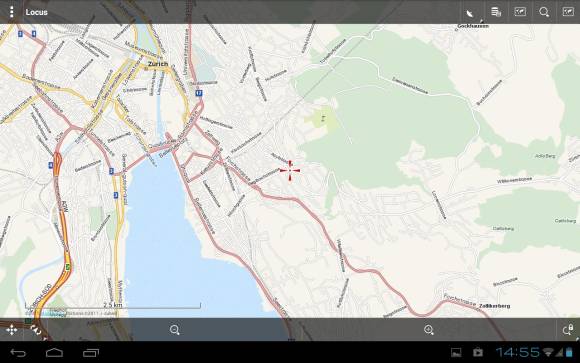Open the recent apps switcher
Viewport: 580px width, 363px height.
[x=91, y=353]
